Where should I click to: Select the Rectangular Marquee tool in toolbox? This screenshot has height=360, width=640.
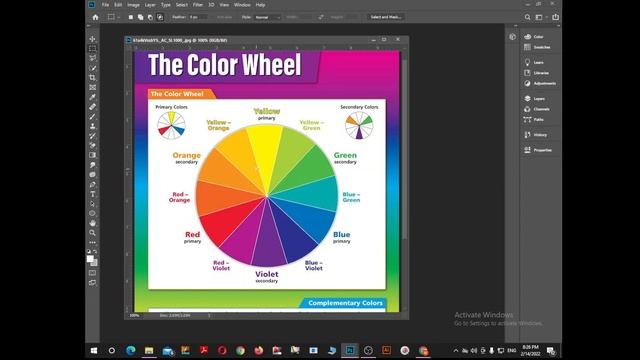coord(93,49)
